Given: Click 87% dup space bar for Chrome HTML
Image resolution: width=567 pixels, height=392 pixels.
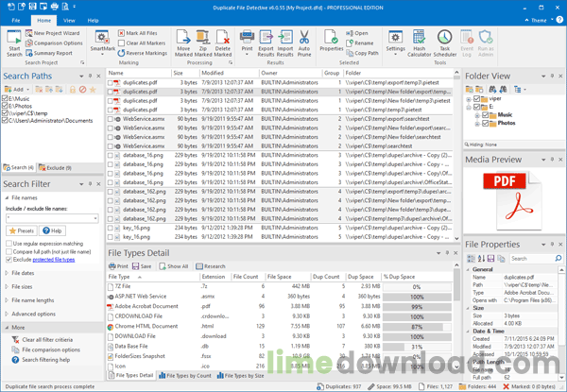Looking at the screenshot, I should 417,327.
